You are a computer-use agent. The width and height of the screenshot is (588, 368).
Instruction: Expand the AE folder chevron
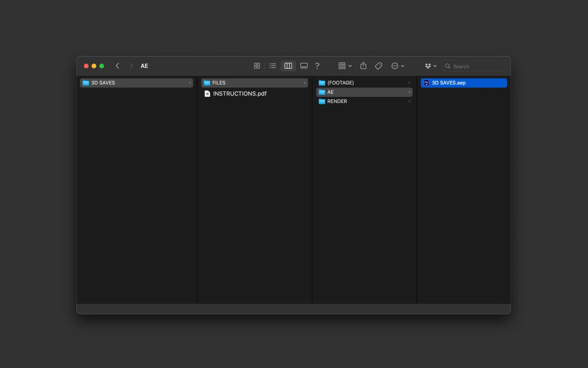(409, 92)
